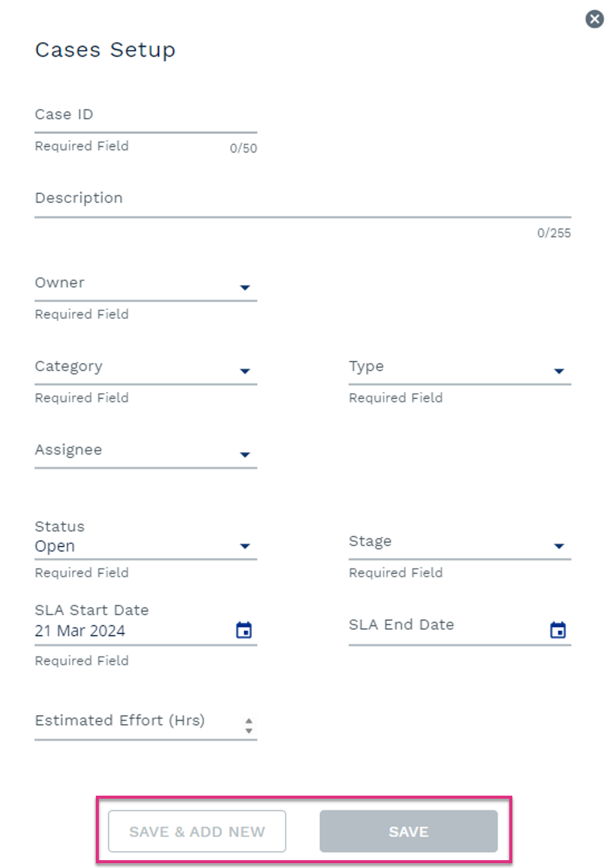The height and width of the screenshot is (868, 616).
Task: Open the Type dropdown list
Action: coord(460,368)
